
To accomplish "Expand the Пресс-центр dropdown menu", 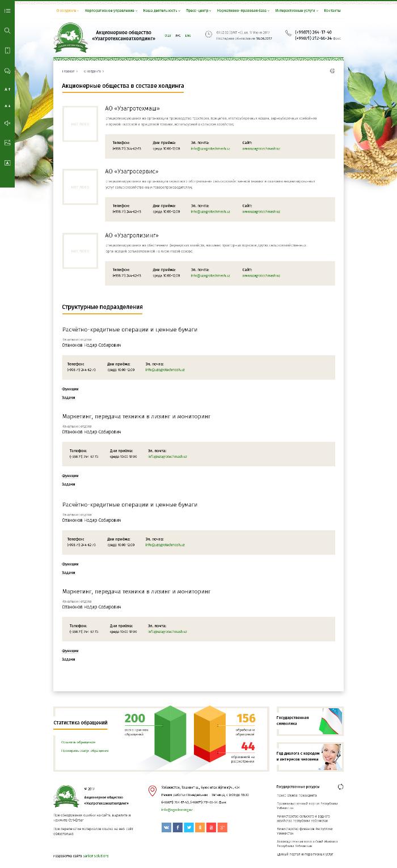I will (x=198, y=11).
